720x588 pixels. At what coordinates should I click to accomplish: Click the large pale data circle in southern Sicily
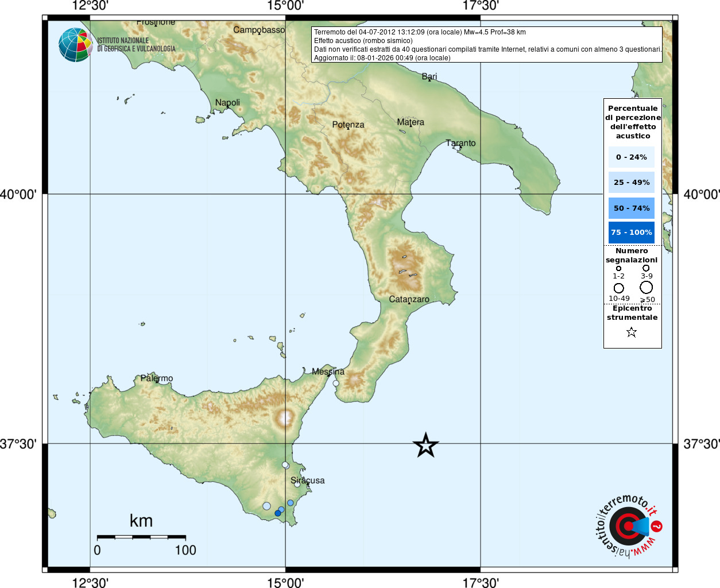click(266, 506)
